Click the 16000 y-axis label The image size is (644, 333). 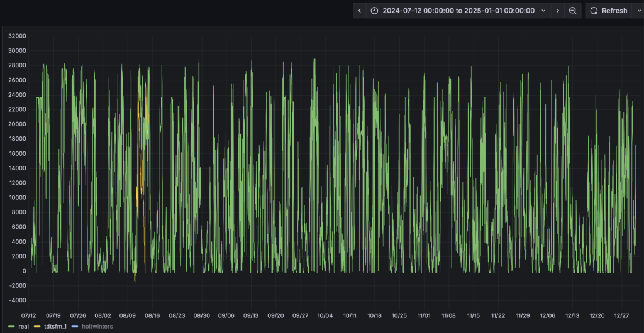coord(17,153)
